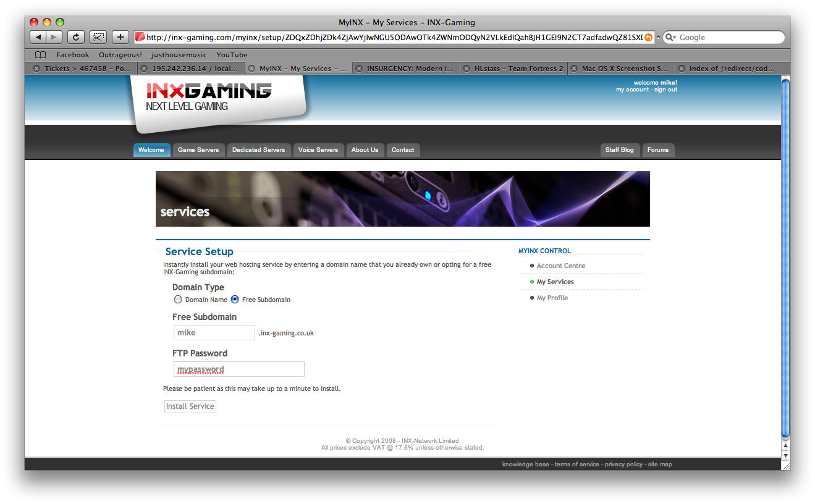Click the Free Subdomain text field
Viewport: 815px width, 504px height.
coord(214,332)
